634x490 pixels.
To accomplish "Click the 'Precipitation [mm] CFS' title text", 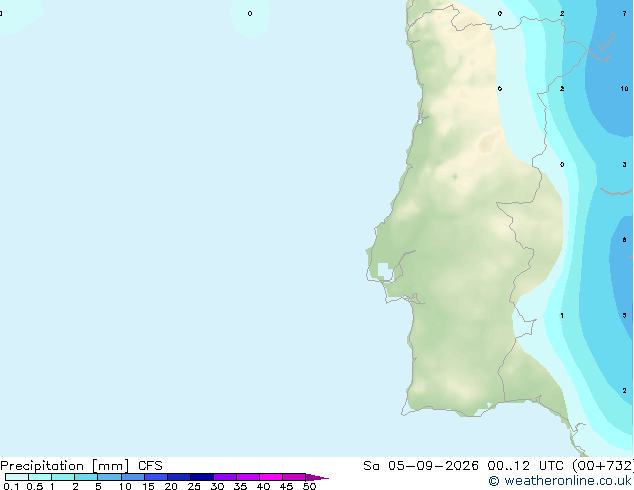I will 81,466.
